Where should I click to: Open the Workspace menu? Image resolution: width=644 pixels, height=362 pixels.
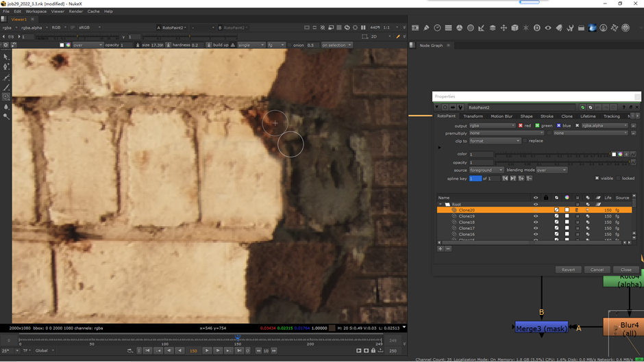[36, 12]
